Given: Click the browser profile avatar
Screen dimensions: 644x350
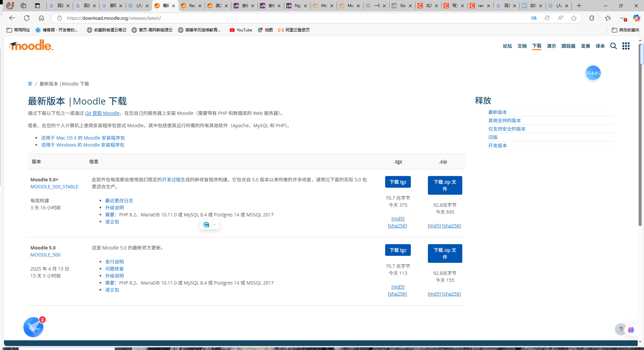Looking at the screenshot, I should point(10,6).
